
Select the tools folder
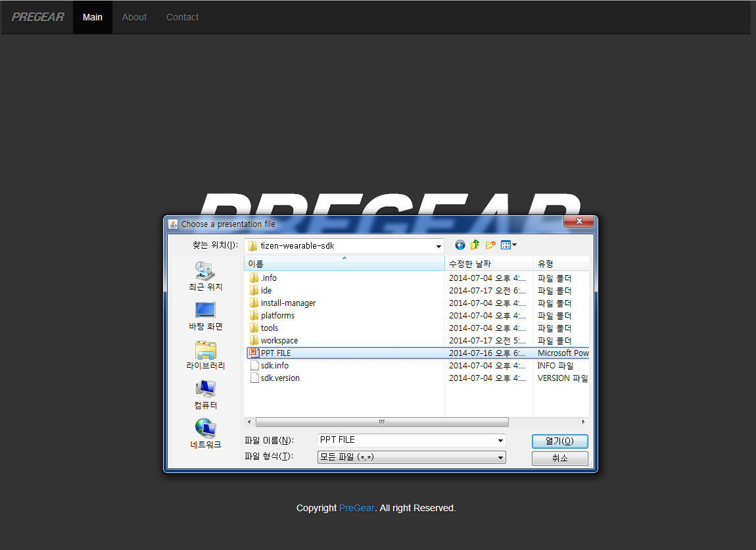[264, 328]
